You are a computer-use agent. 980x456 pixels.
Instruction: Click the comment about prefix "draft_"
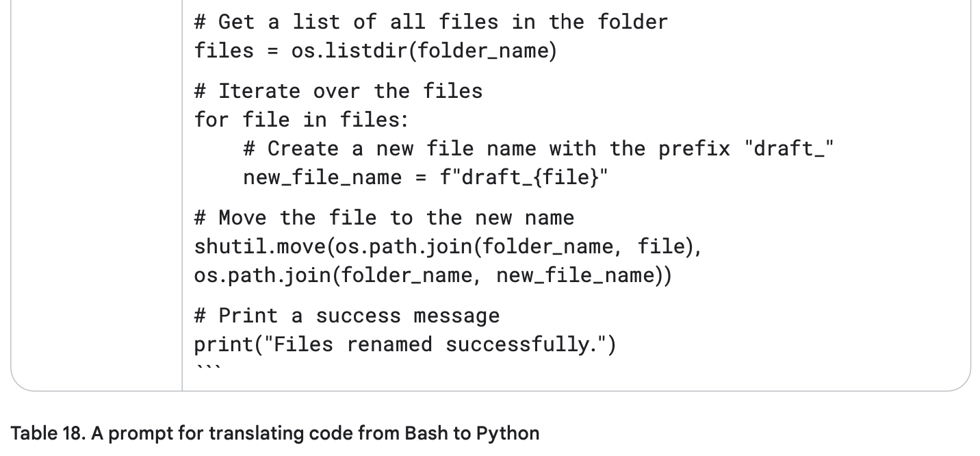(x=538, y=149)
